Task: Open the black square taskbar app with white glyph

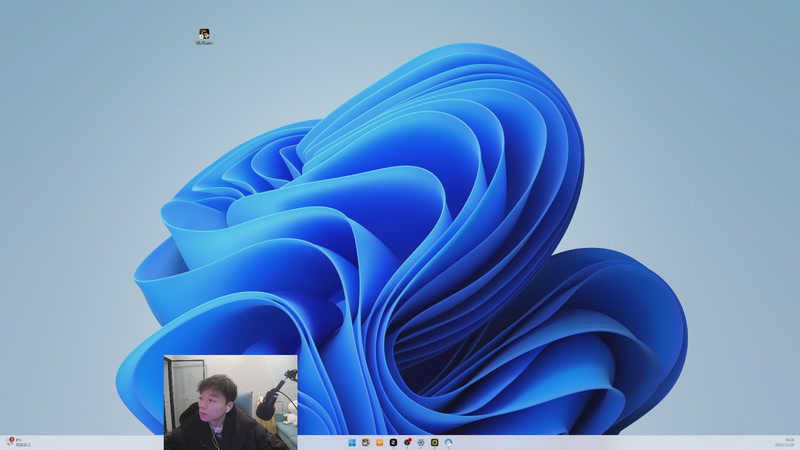Action: (x=393, y=442)
